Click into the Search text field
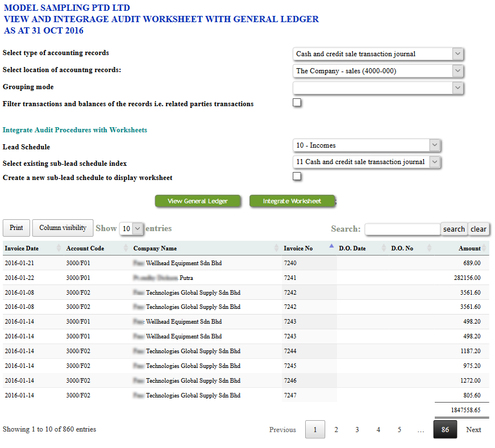 click(x=402, y=229)
